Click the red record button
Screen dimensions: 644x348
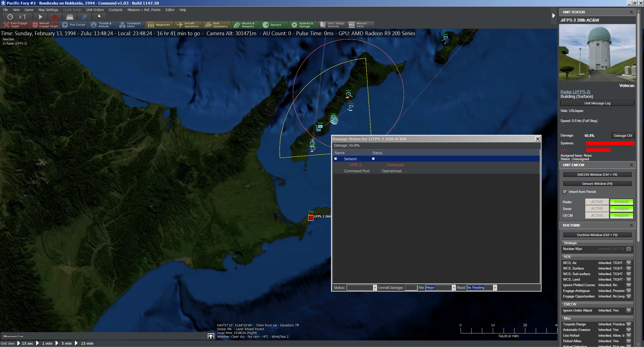pyautogui.click(x=55, y=17)
